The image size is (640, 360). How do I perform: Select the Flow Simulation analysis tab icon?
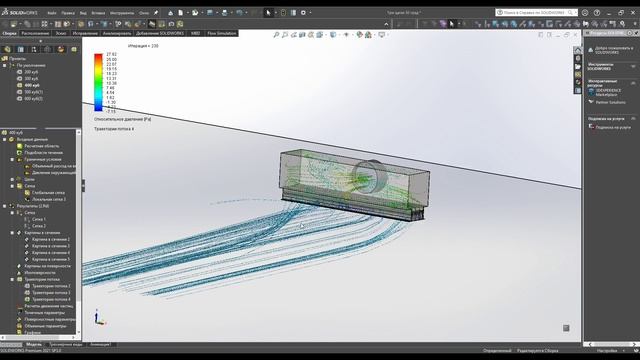point(74,49)
